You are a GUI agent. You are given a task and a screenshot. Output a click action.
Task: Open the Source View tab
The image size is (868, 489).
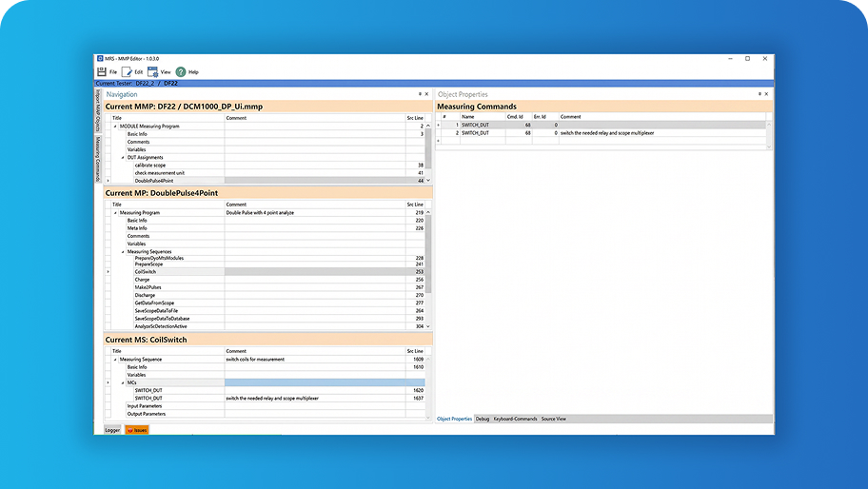(554, 419)
